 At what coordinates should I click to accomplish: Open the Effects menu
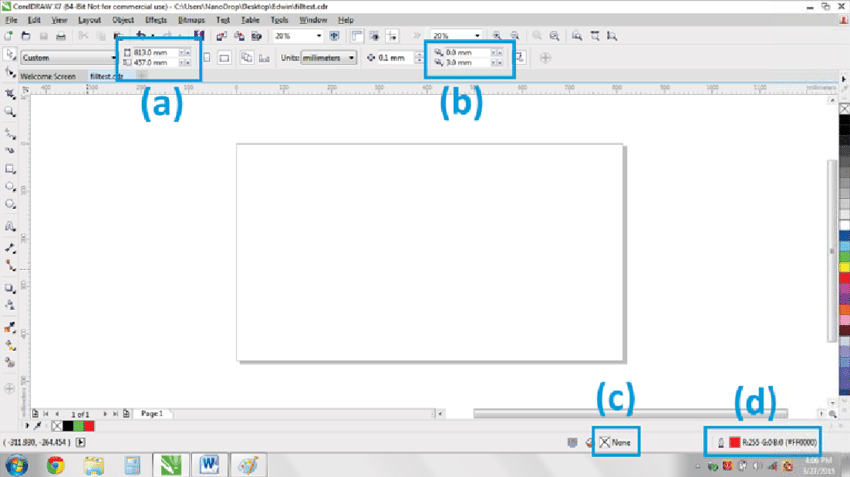point(156,19)
